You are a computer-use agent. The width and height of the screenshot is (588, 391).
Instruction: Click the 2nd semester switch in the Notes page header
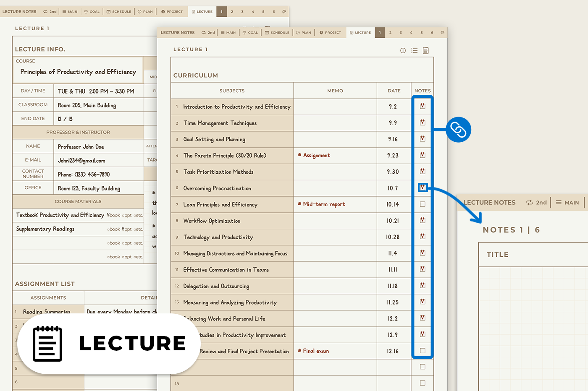(x=537, y=203)
